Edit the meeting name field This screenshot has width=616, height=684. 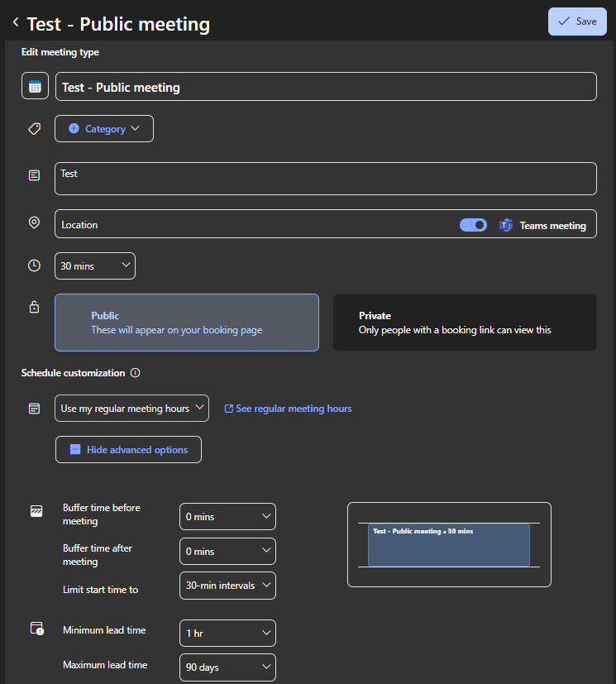(326, 86)
